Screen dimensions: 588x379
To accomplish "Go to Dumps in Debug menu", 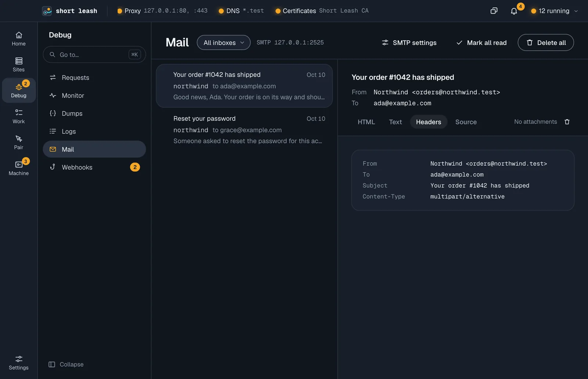I will click(x=94, y=114).
